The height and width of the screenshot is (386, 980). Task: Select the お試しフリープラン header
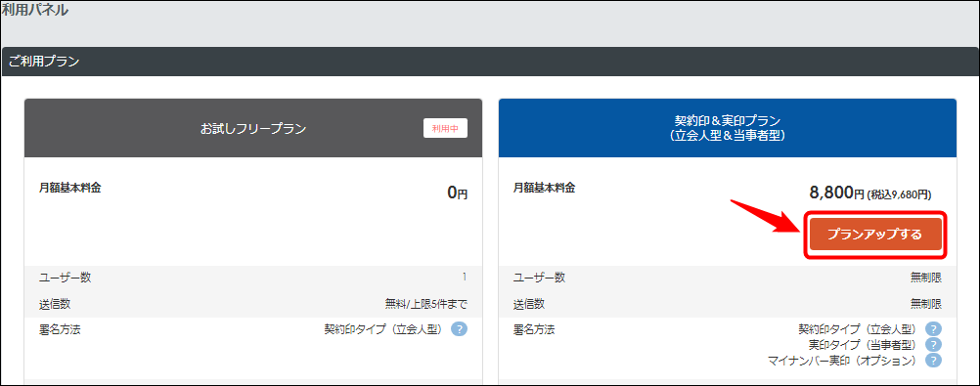(253, 128)
